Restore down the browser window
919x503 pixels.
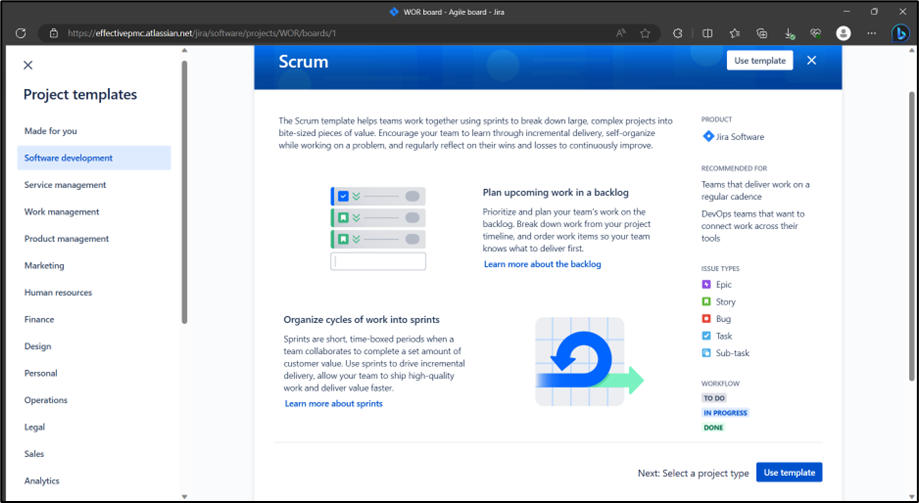[x=874, y=11]
